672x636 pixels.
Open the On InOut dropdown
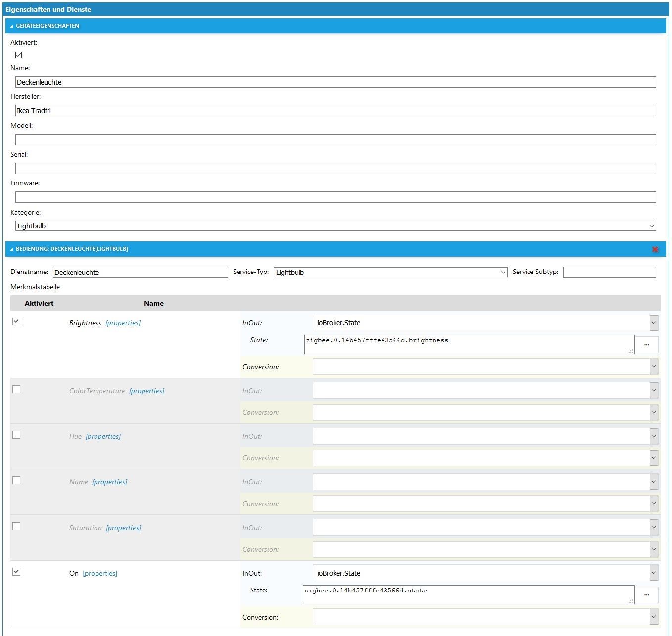(485, 573)
